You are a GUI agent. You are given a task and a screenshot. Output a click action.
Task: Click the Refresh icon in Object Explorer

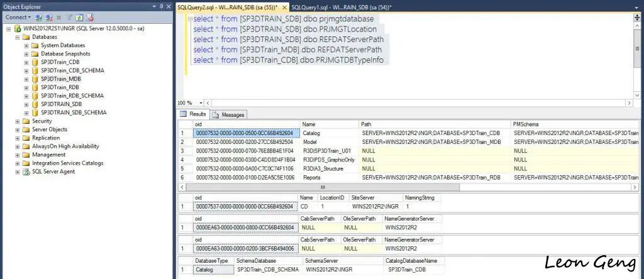[80, 17]
